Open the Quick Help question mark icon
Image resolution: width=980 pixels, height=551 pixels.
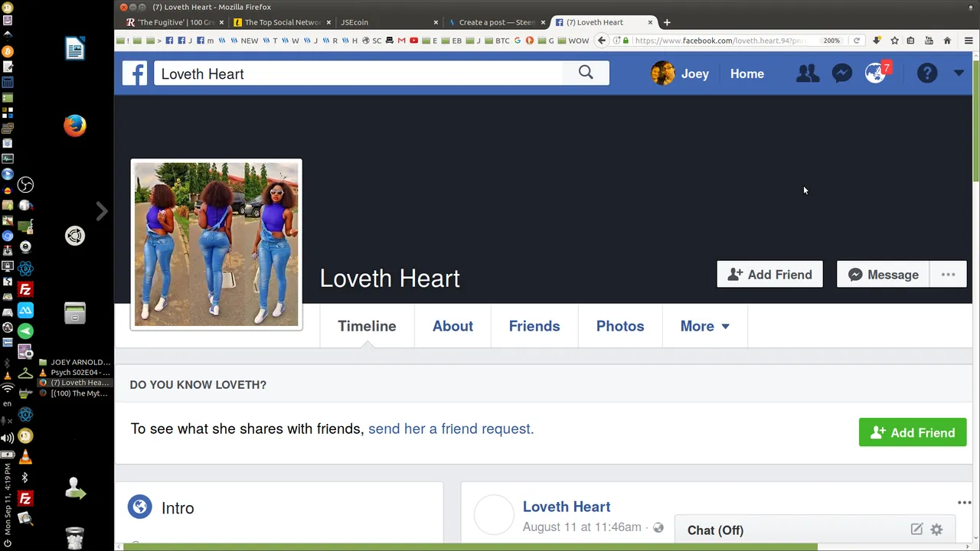point(927,73)
